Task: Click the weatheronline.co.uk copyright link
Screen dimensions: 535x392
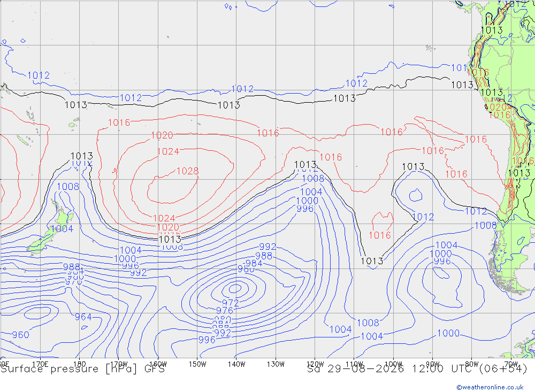Action: coord(490,387)
